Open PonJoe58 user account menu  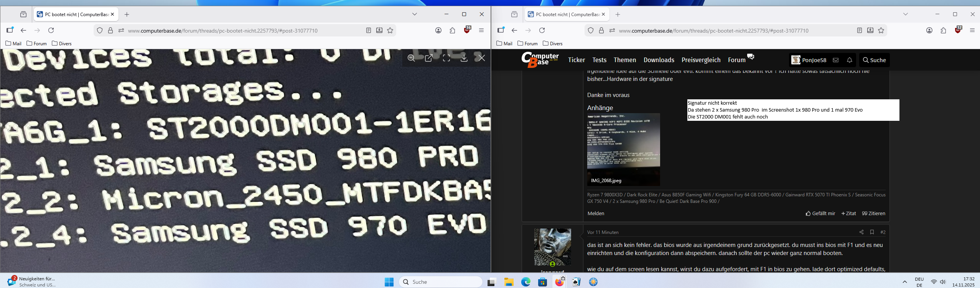(809, 60)
